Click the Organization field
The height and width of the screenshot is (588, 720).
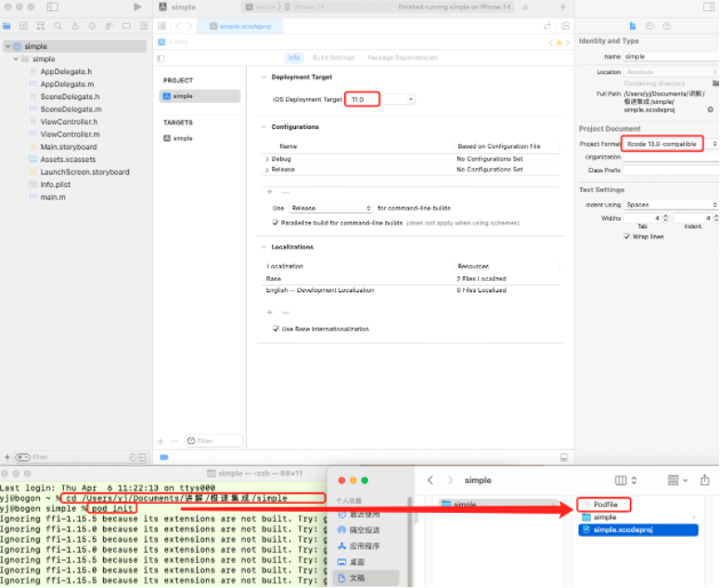point(671,157)
